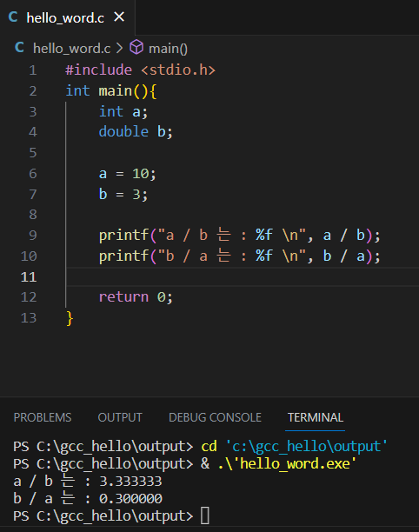
Task: Switch to the OUTPUT panel tab
Action: 120,417
